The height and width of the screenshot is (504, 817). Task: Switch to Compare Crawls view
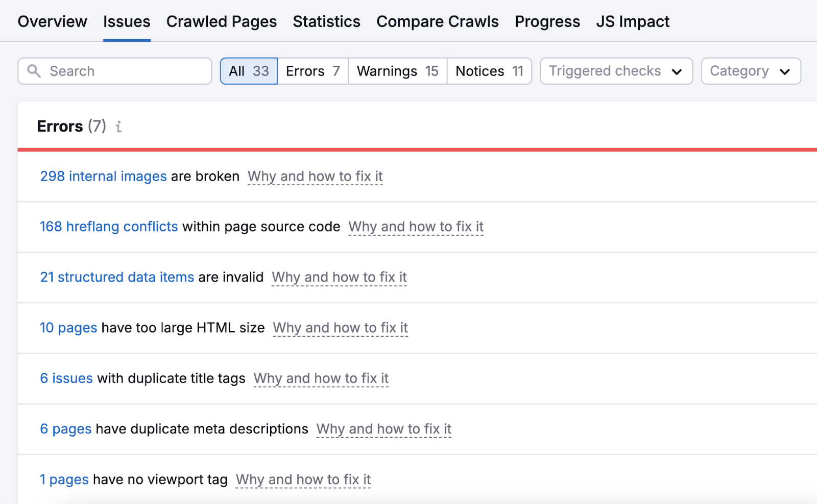click(437, 21)
